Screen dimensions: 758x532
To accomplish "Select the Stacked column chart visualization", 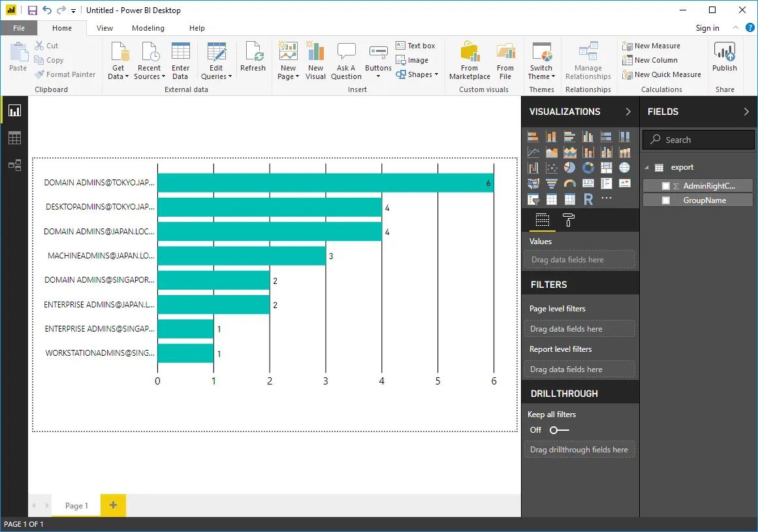I will (551, 136).
